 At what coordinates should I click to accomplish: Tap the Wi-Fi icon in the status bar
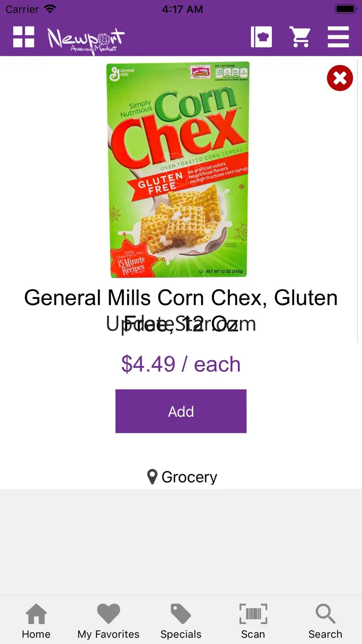pyautogui.click(x=50, y=9)
